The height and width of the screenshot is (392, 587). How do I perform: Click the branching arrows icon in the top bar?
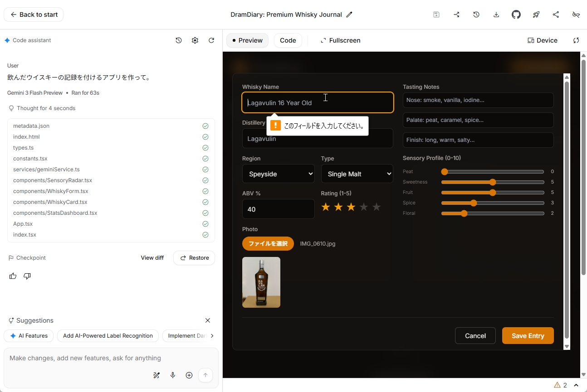456,15
